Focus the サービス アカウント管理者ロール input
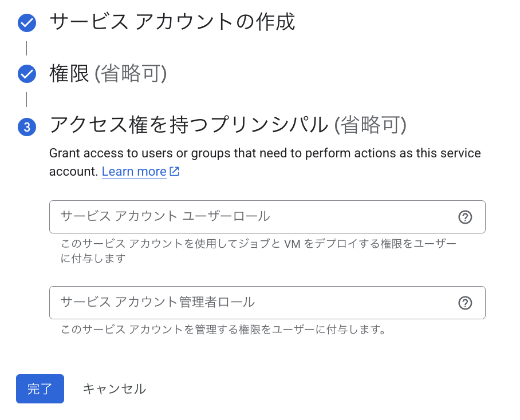This screenshot has width=520, height=420. 252,303
